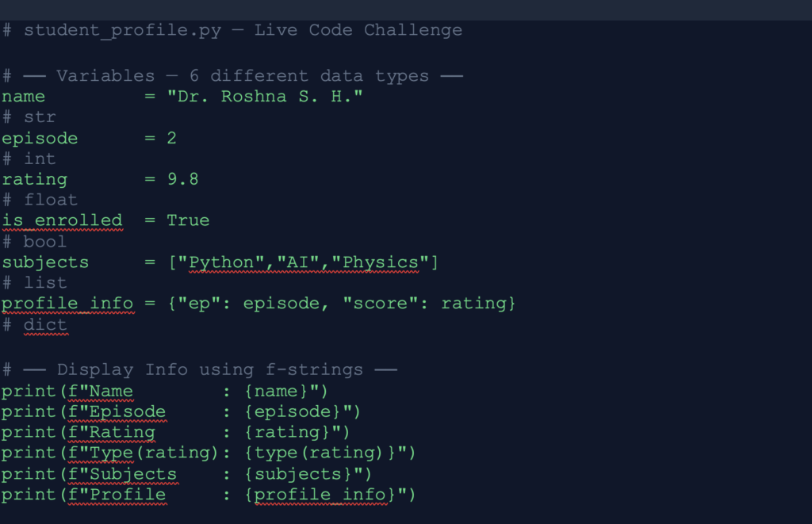Click the student_profile.py header comment
Screen dimensions: 812x524
(232, 31)
